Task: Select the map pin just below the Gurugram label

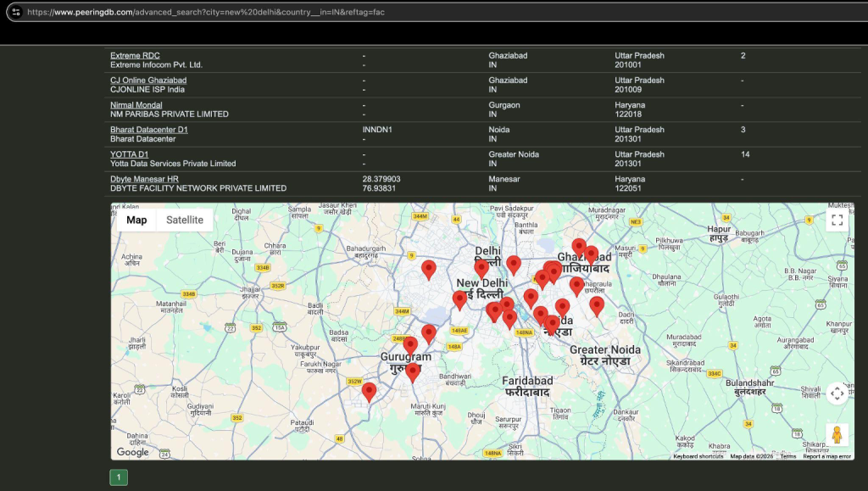Action: point(413,373)
